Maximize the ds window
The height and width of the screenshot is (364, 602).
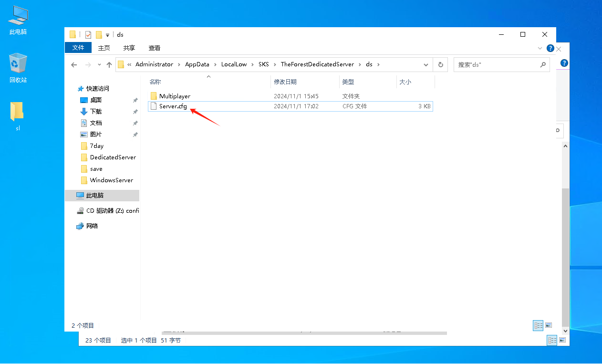[523, 34]
